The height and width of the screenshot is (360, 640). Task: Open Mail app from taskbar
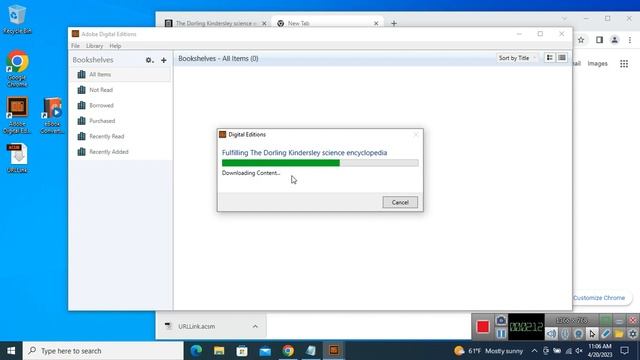pyautogui.click(x=265, y=351)
